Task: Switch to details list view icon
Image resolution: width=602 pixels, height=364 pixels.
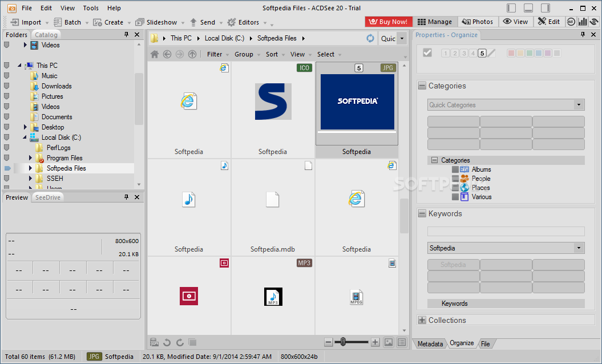Action: tap(402, 342)
